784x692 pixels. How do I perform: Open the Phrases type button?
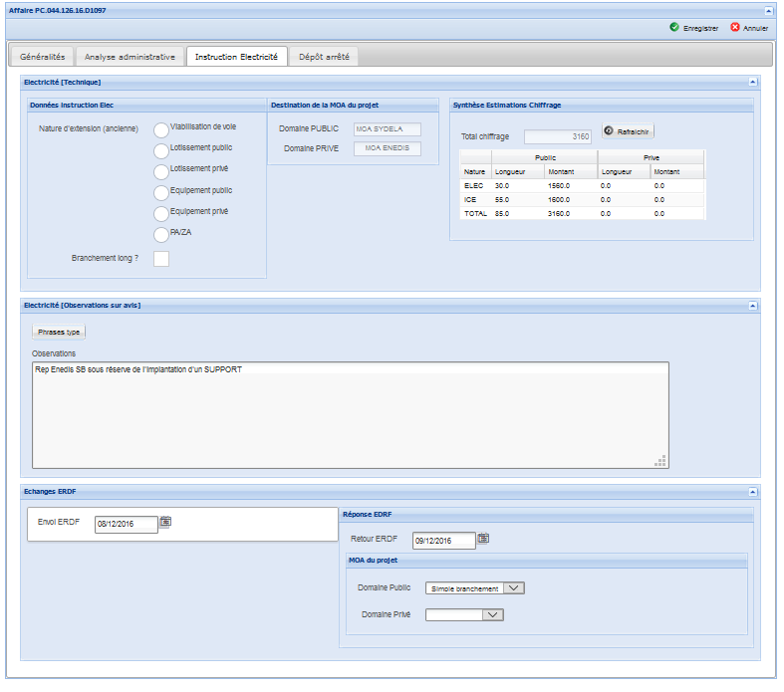pyautogui.click(x=59, y=332)
